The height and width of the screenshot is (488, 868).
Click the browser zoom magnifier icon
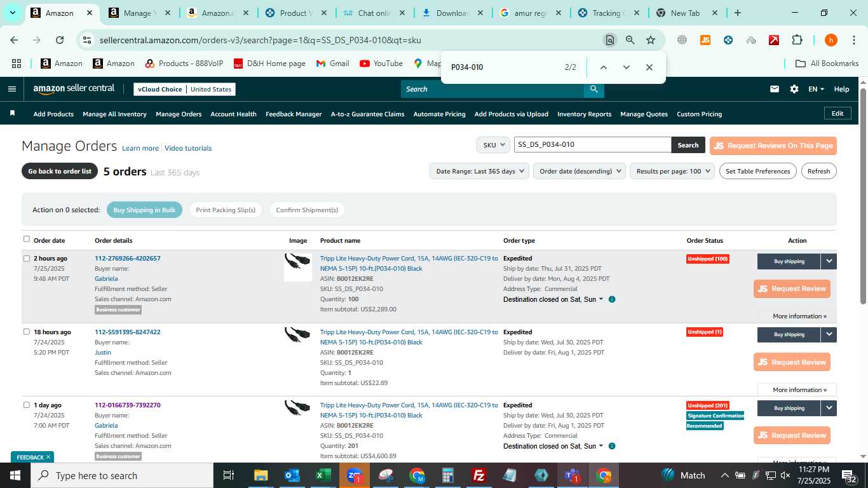tap(630, 40)
